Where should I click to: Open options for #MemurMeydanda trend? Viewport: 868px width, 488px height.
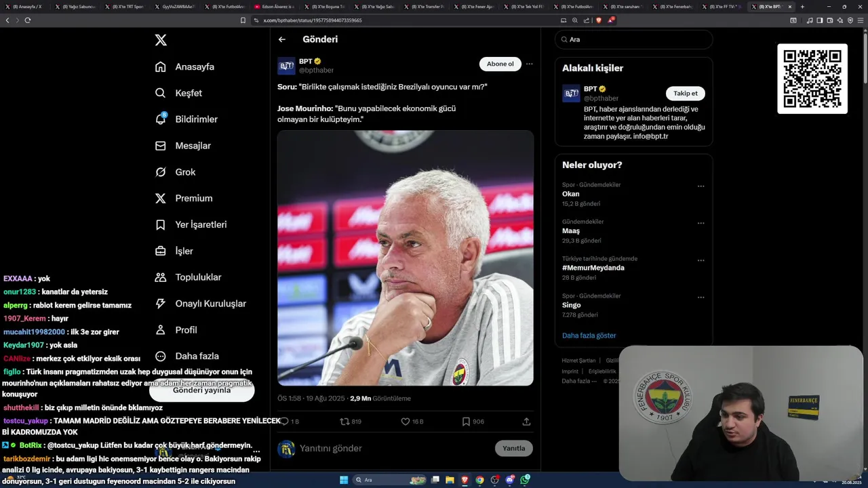click(701, 260)
